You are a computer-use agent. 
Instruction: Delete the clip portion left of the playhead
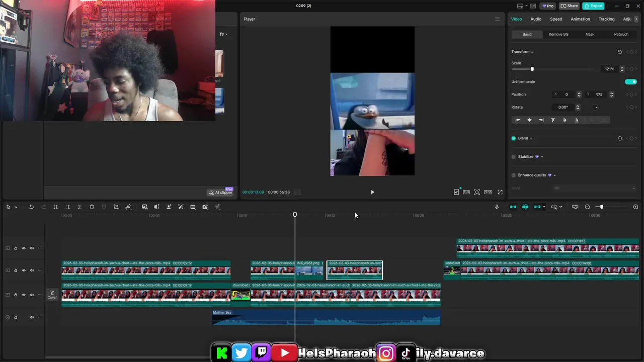67,207
